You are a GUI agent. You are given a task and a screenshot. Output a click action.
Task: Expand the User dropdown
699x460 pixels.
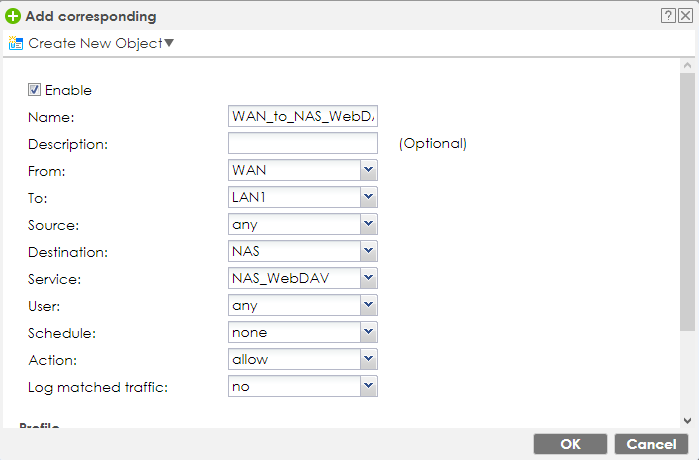coord(368,305)
